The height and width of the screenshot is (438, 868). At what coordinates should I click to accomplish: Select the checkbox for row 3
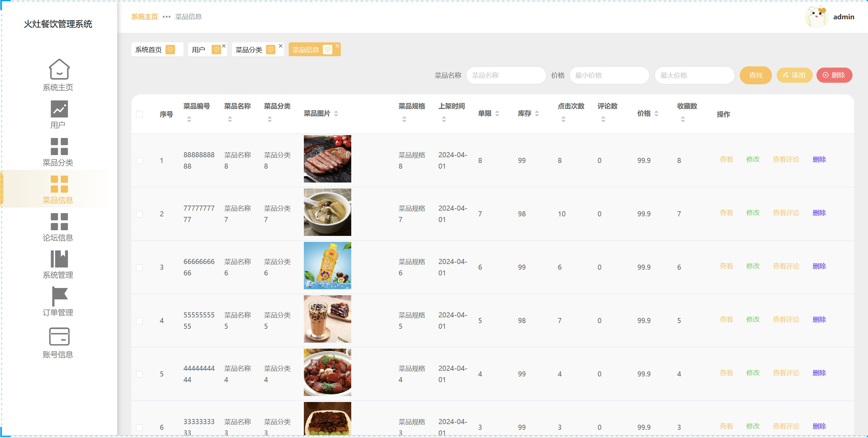tap(140, 267)
